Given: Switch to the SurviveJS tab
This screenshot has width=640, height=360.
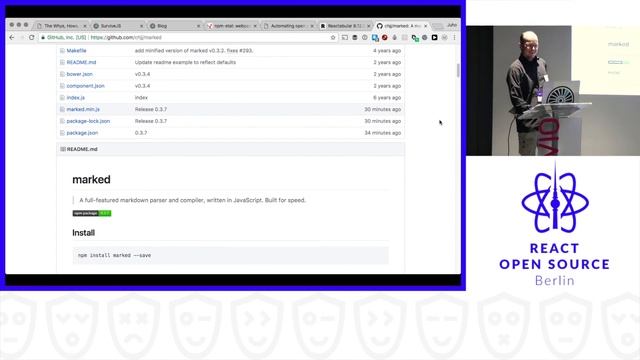Looking at the screenshot, I should pyautogui.click(x=118, y=26).
